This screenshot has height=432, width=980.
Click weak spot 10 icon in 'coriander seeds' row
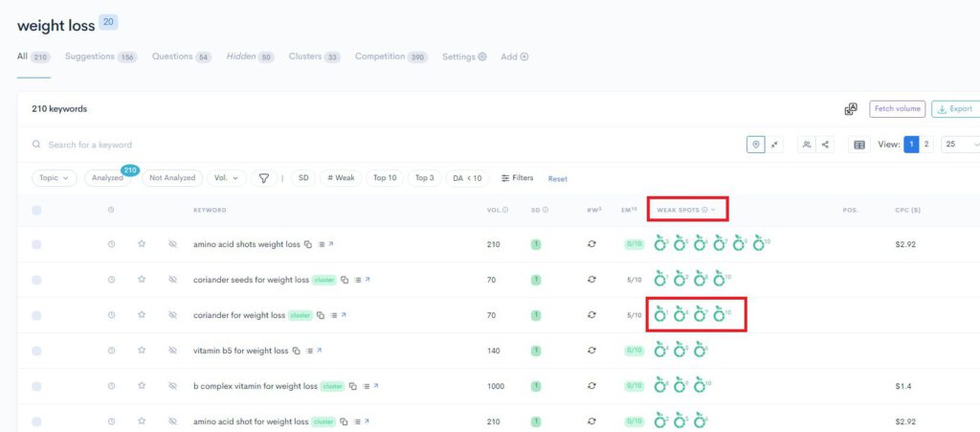tap(721, 280)
